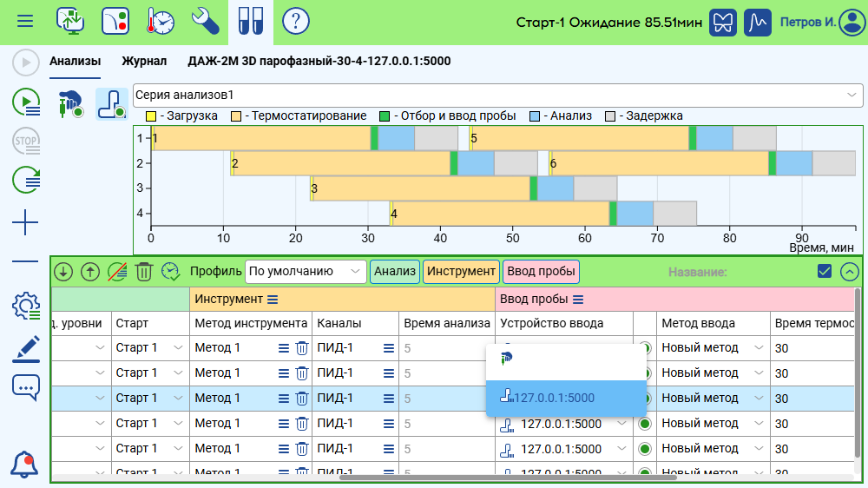
Task: Open the comment bubble icon in sidebar
Action: click(x=25, y=387)
